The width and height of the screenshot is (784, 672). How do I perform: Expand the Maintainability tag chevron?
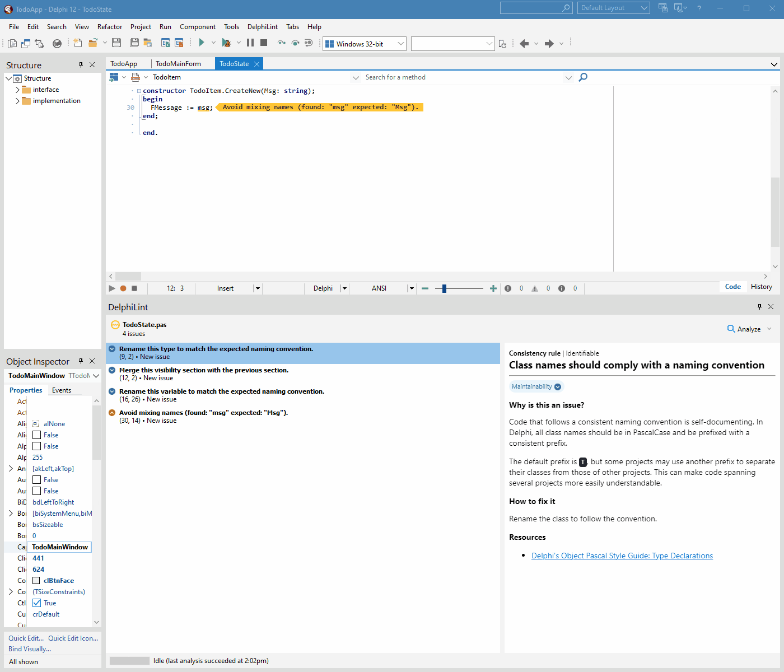click(558, 387)
